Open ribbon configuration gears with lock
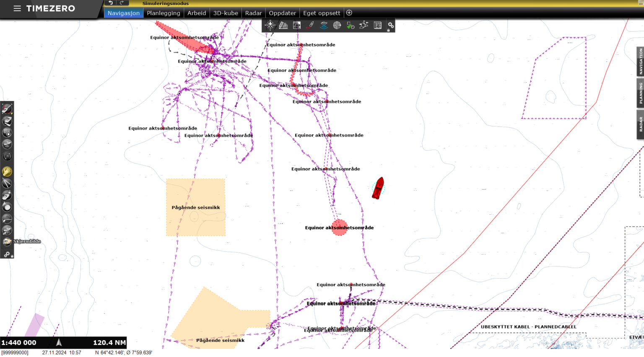The image size is (644, 357). 390,26
